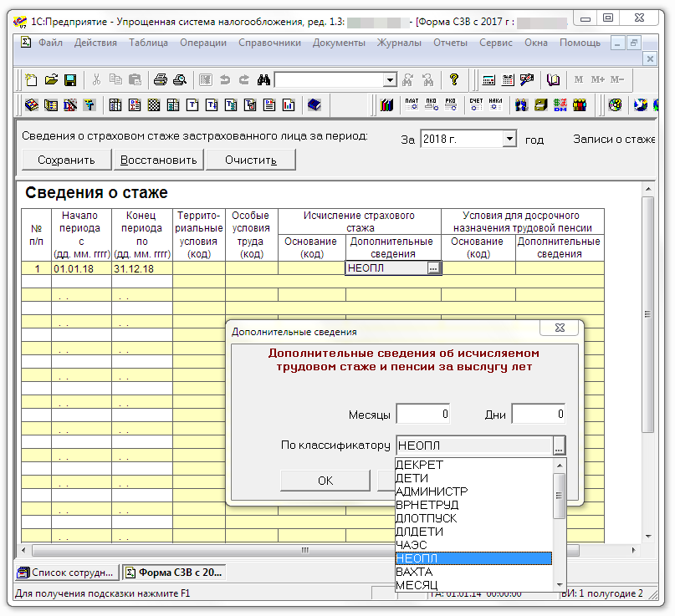Open file with the folder icon
Screen dimensions: 675x616
[x=51, y=80]
